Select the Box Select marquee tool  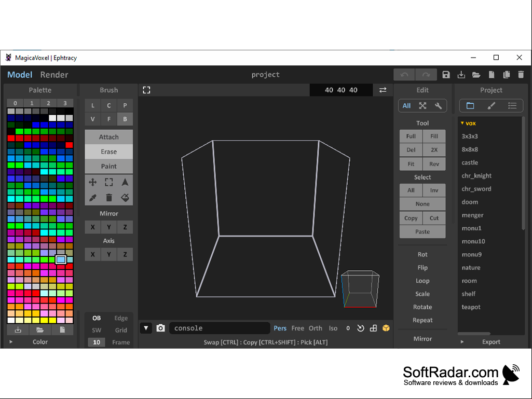109,182
